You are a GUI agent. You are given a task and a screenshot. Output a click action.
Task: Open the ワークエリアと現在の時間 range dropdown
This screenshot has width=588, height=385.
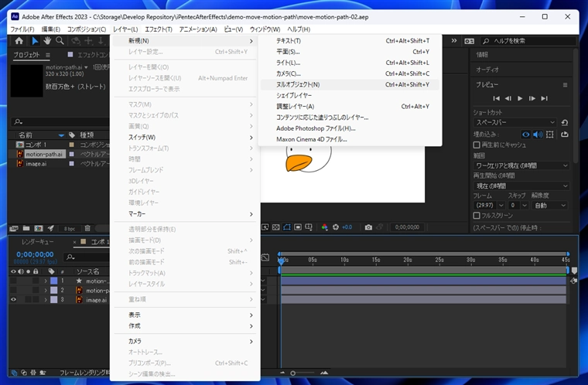pos(521,165)
